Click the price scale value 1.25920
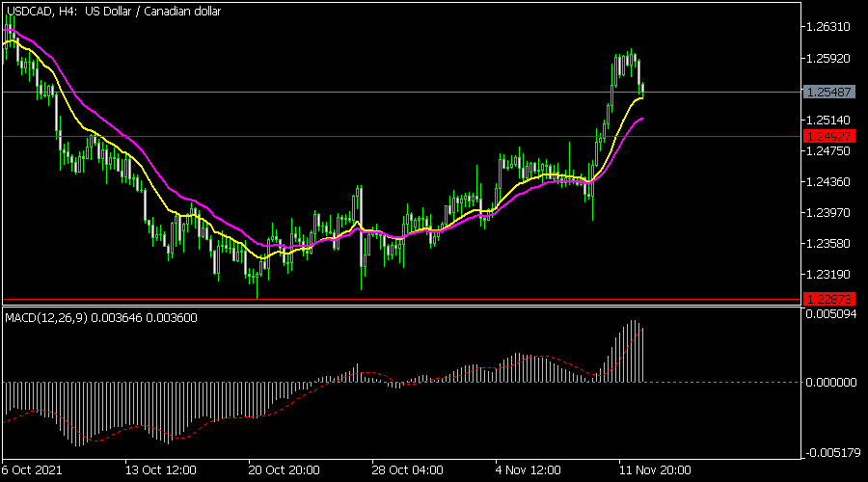Image resolution: width=868 pixels, height=482 pixels. click(x=828, y=58)
